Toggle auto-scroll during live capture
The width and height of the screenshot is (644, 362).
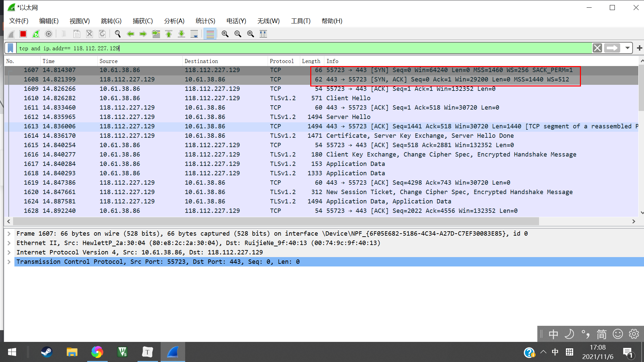194,34
